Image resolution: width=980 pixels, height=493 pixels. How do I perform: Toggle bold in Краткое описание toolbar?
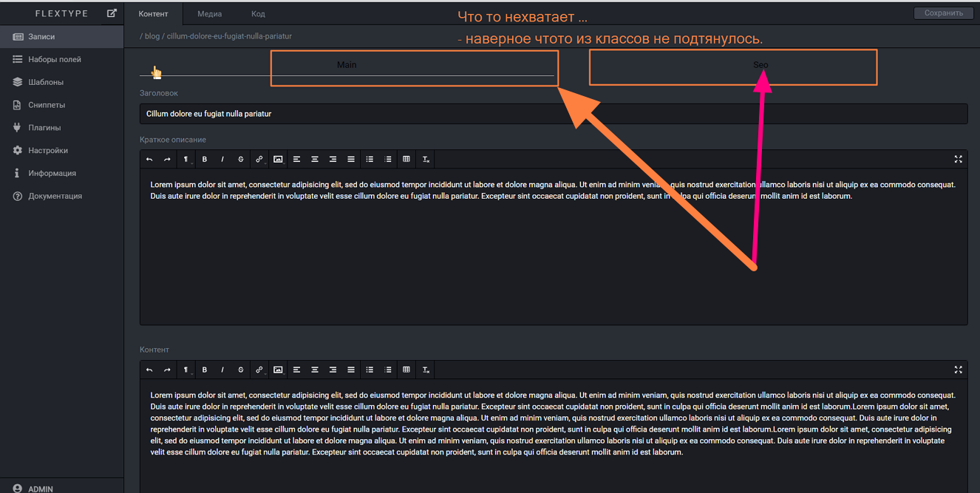click(205, 159)
